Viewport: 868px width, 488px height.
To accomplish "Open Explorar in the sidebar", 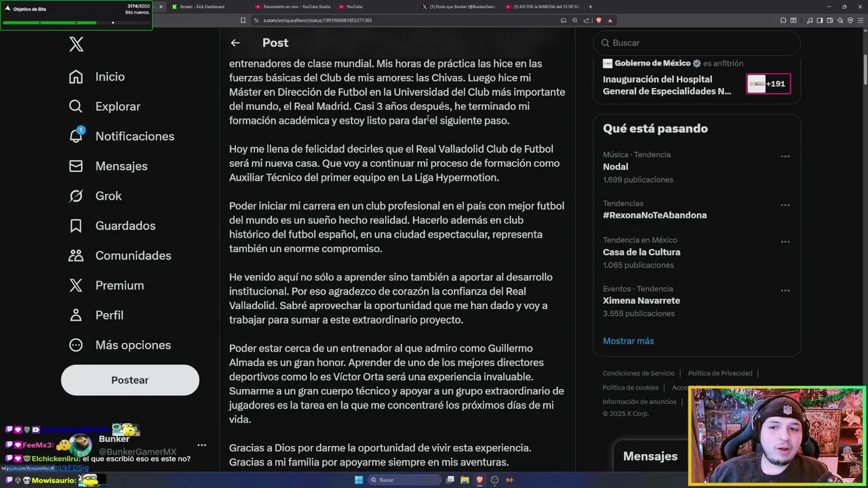I will (x=104, y=106).
